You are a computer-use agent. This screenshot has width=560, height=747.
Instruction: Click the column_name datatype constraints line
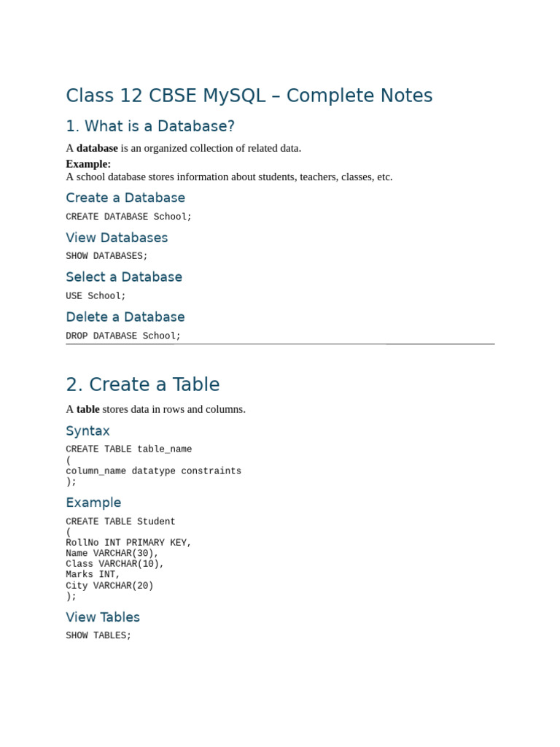(x=153, y=471)
